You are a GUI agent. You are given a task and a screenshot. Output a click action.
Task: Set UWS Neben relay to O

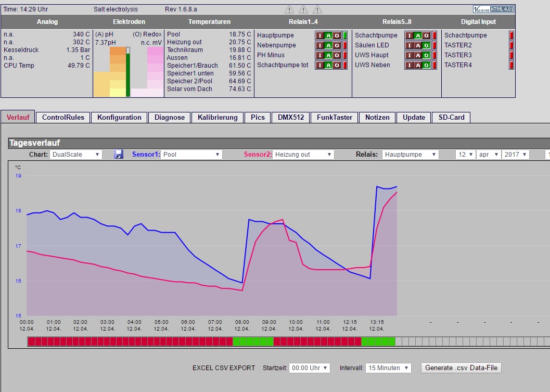426,65
